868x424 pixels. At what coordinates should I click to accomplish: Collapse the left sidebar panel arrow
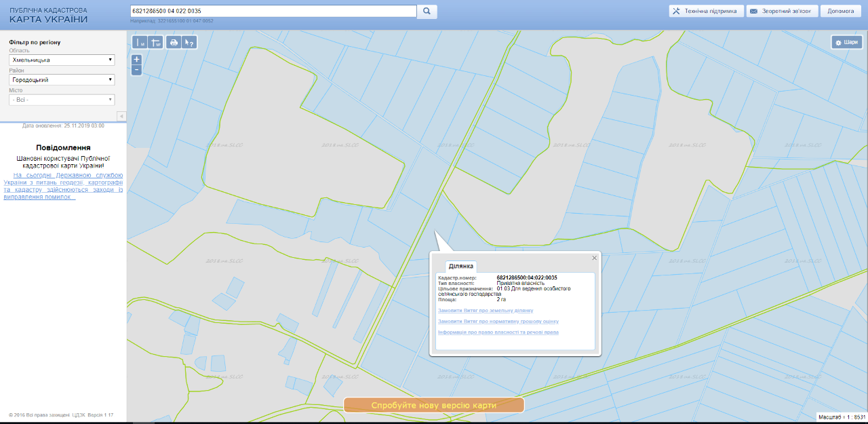(122, 116)
